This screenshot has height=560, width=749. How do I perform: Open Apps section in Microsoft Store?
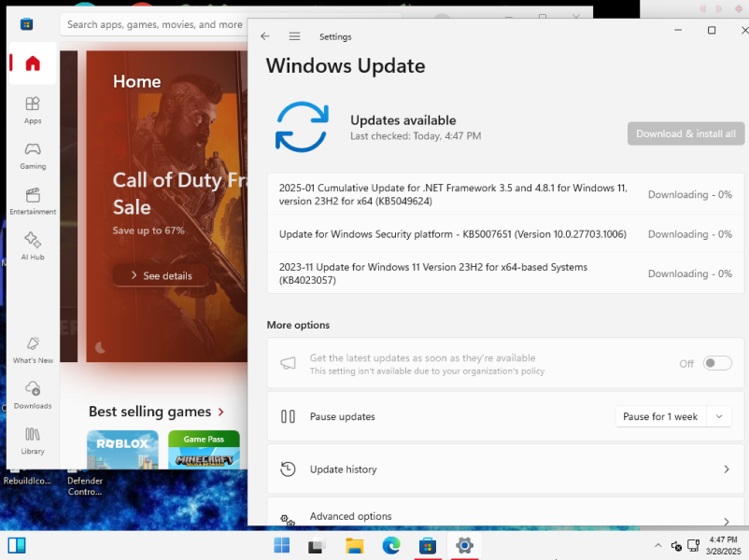(33, 110)
